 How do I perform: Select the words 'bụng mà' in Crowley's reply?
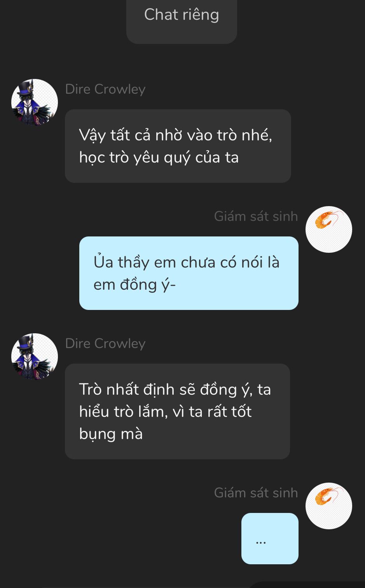coord(111,434)
